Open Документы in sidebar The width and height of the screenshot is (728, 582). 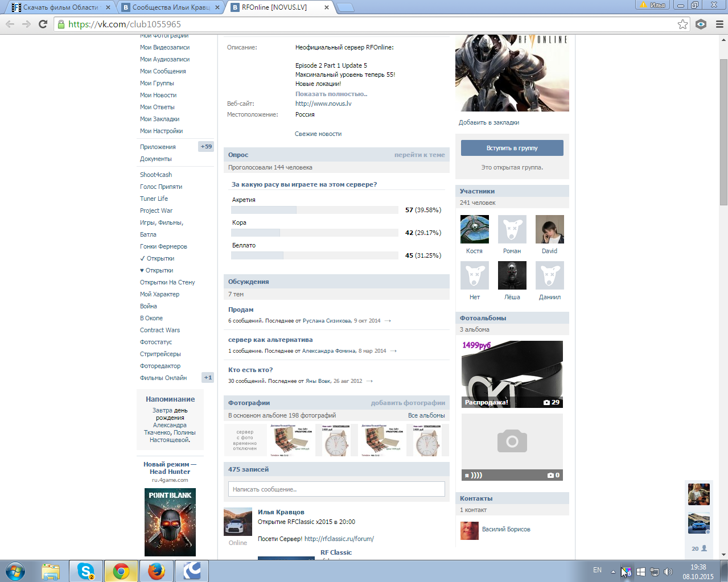coord(156,159)
